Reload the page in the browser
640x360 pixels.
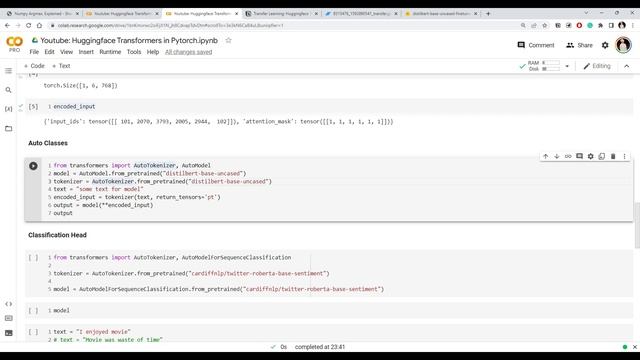click(29, 25)
